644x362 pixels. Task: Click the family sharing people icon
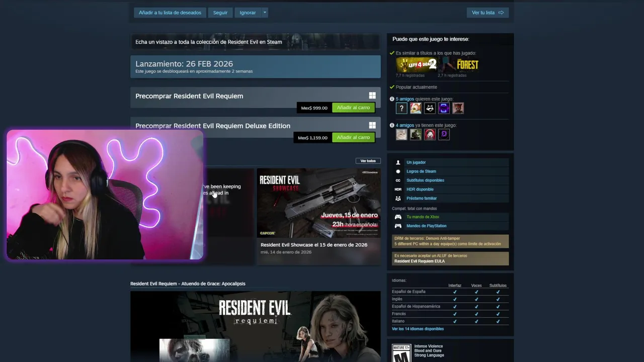(x=398, y=199)
